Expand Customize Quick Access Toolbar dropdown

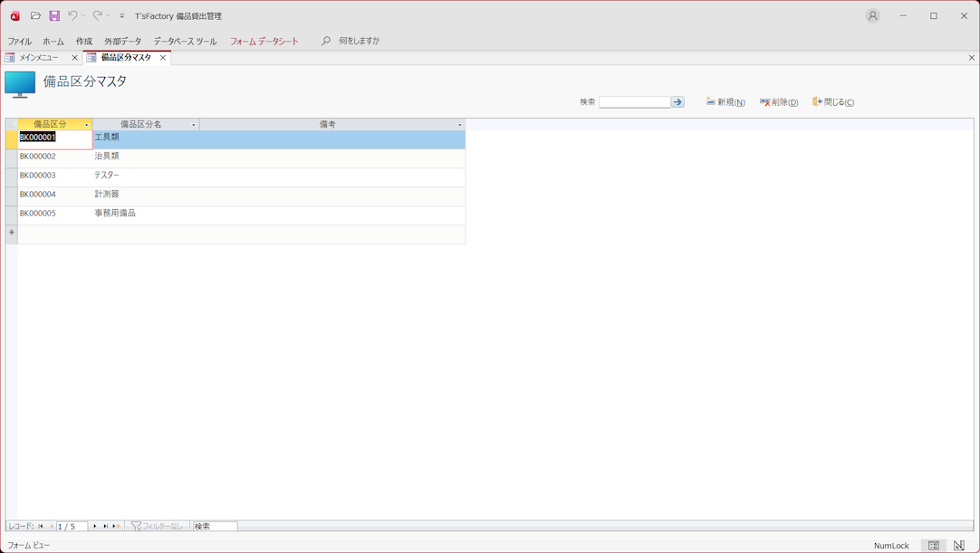click(x=122, y=16)
